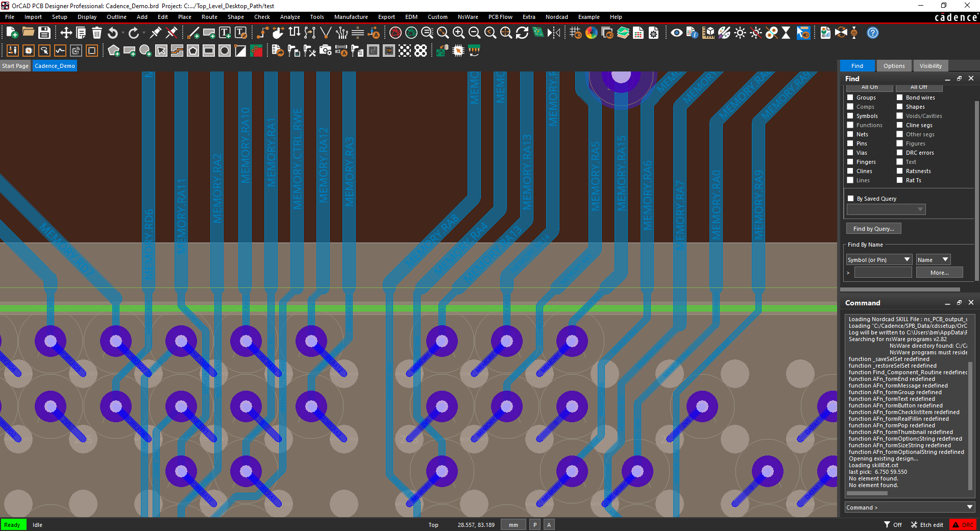Switch to the Start Page tab
980x531 pixels.
[15, 66]
